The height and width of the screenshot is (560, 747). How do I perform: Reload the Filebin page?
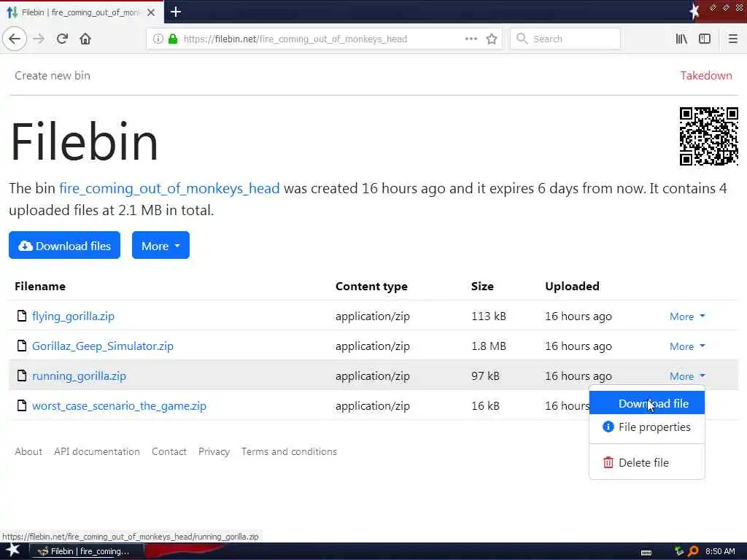coord(62,39)
